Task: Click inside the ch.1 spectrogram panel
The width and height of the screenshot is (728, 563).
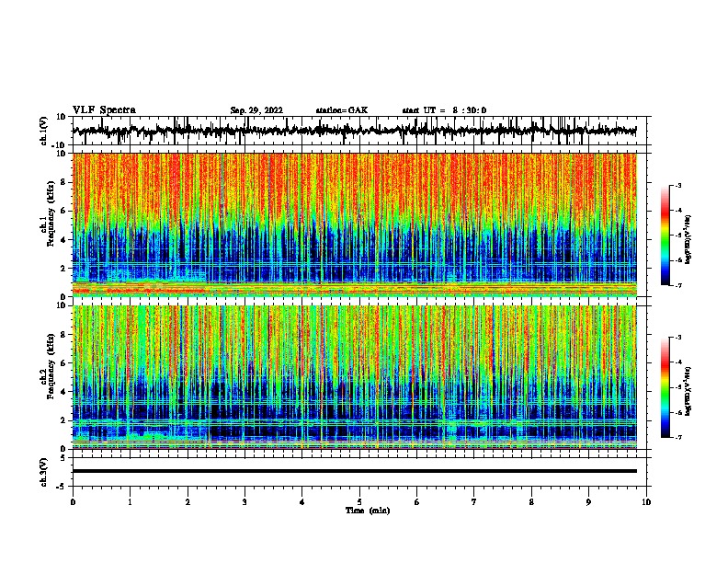Action: coord(354,224)
